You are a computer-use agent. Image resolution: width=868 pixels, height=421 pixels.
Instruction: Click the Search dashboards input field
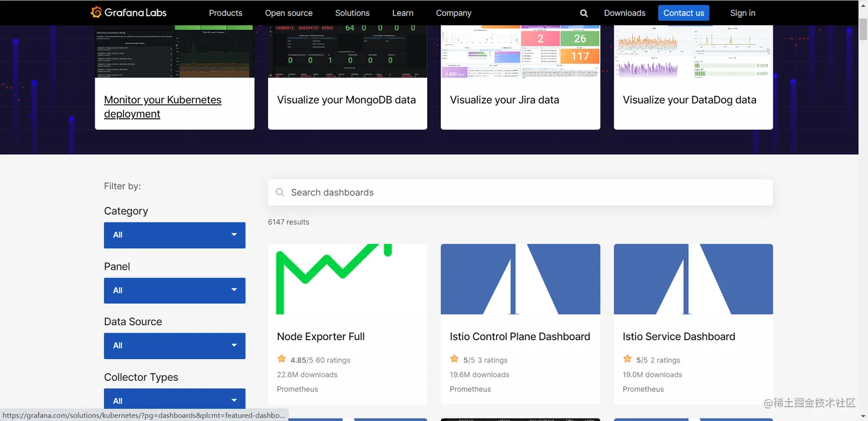(x=520, y=193)
